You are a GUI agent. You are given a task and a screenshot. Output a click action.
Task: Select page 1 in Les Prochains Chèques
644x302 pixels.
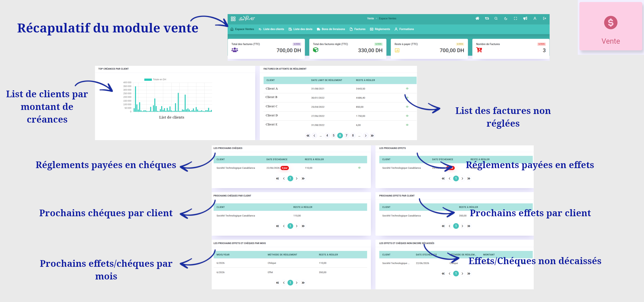[x=290, y=179]
